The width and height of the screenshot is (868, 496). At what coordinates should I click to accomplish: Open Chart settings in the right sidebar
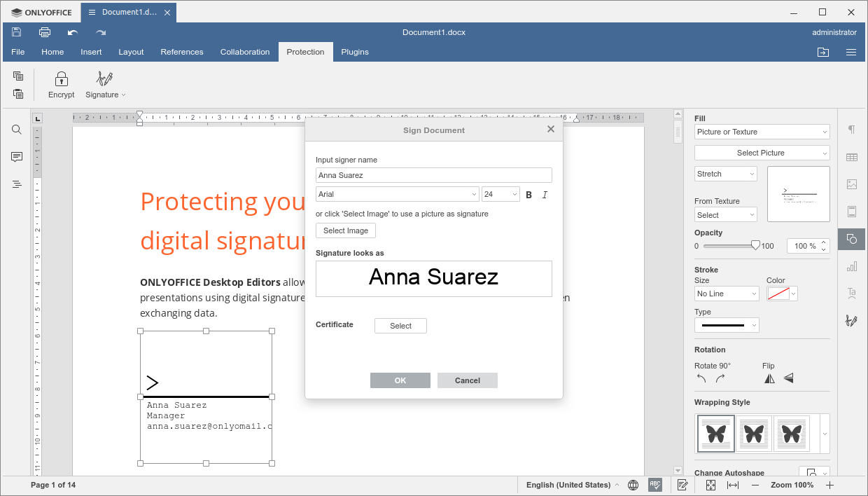click(x=851, y=266)
